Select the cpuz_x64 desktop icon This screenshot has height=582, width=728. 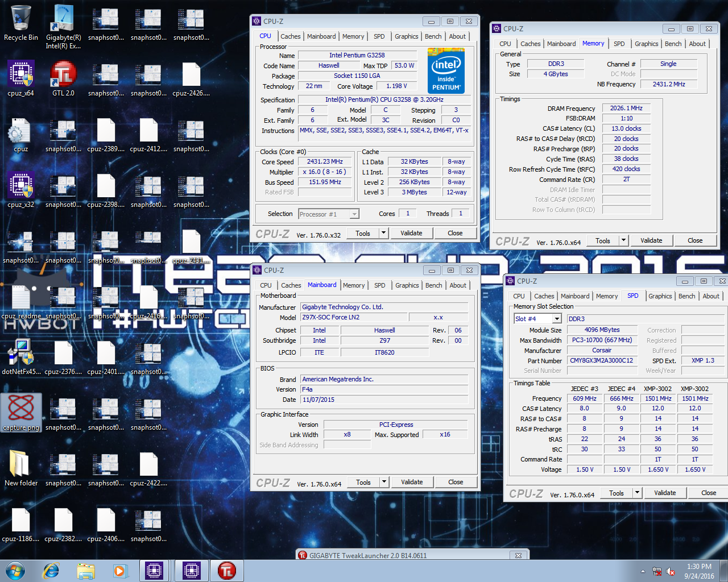[21, 78]
